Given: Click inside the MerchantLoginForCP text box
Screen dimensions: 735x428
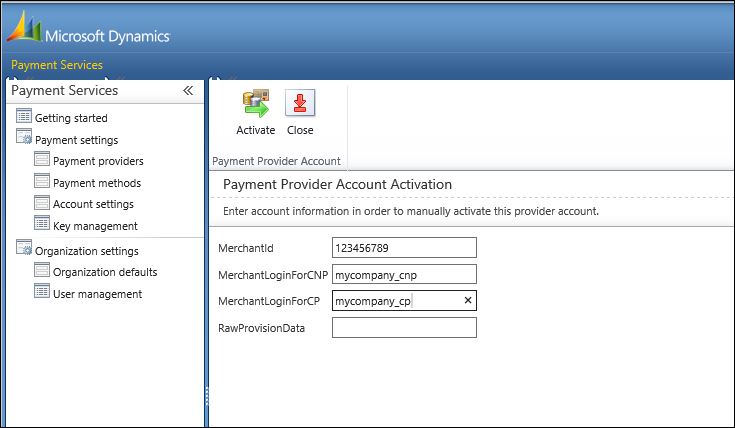Looking at the screenshot, I should (x=395, y=301).
